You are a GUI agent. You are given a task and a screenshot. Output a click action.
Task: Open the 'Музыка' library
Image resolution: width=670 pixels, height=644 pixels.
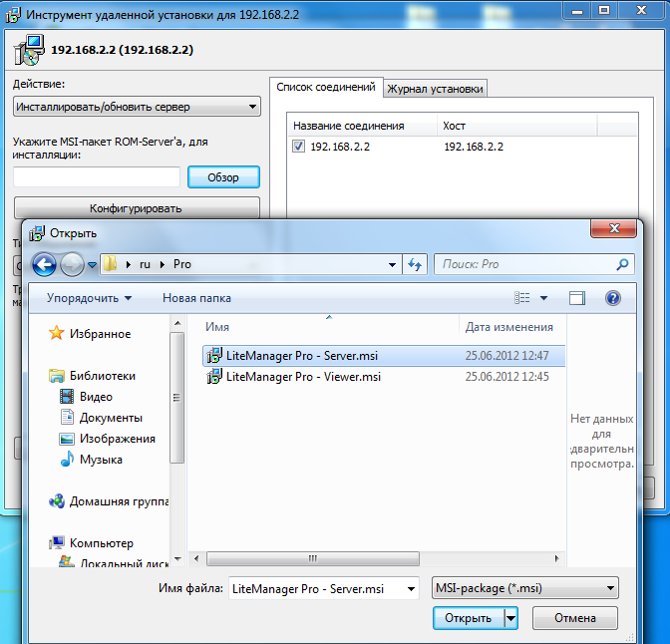(x=101, y=460)
